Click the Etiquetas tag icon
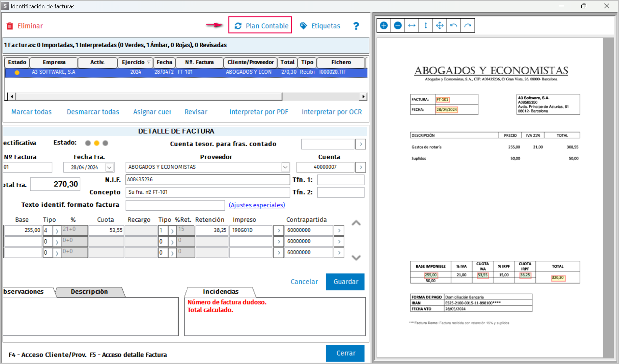619x364 pixels. (303, 26)
